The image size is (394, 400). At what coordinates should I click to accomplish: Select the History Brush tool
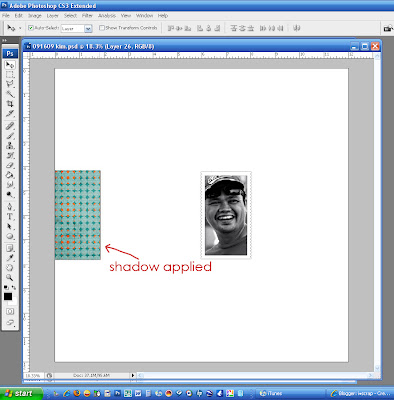point(10,155)
